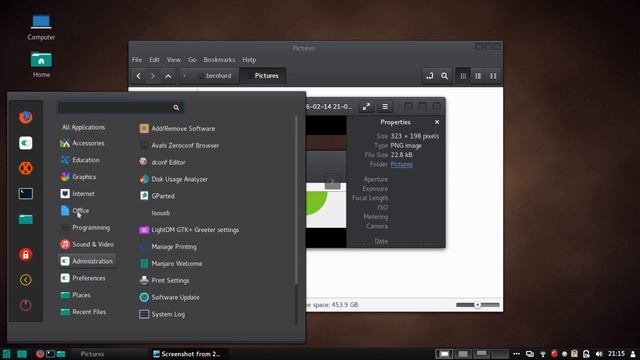Launch Disk Usage Analyzer
The image size is (640, 360).
click(x=173, y=179)
